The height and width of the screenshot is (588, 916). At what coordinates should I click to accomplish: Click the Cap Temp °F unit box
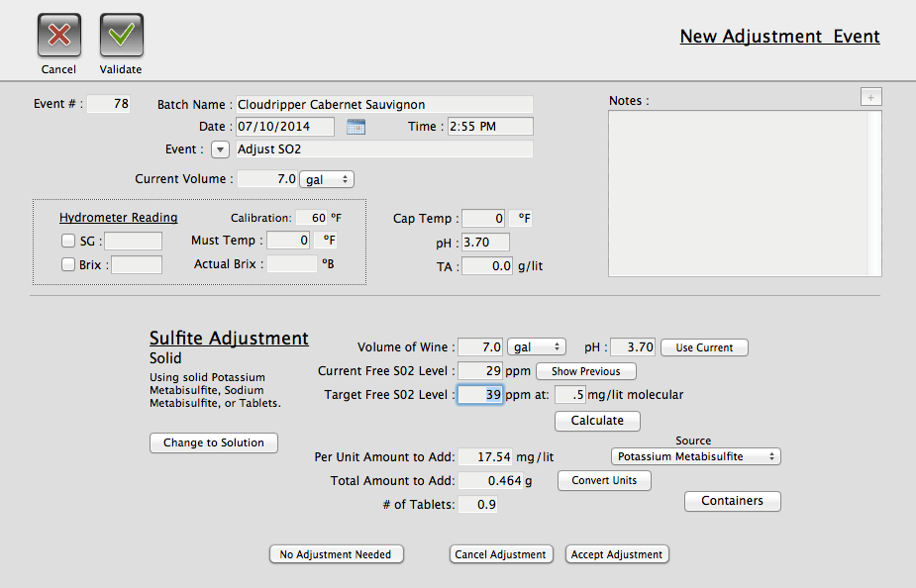(x=521, y=219)
